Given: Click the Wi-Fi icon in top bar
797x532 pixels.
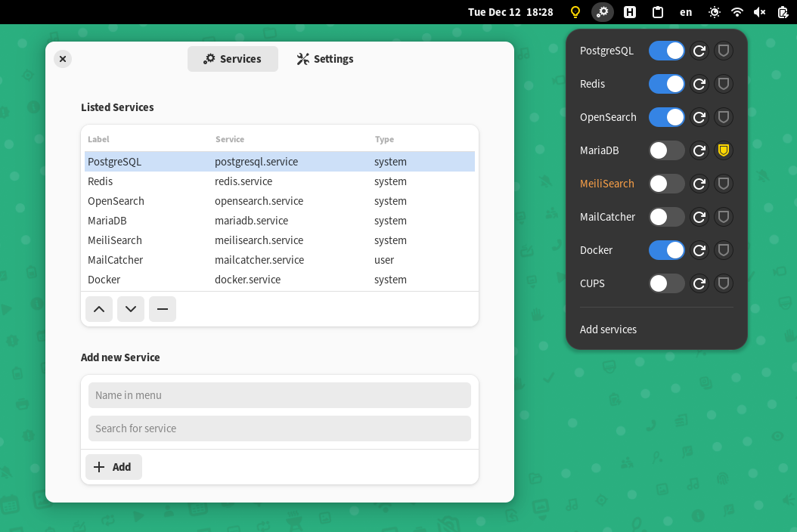Looking at the screenshot, I should [737, 12].
